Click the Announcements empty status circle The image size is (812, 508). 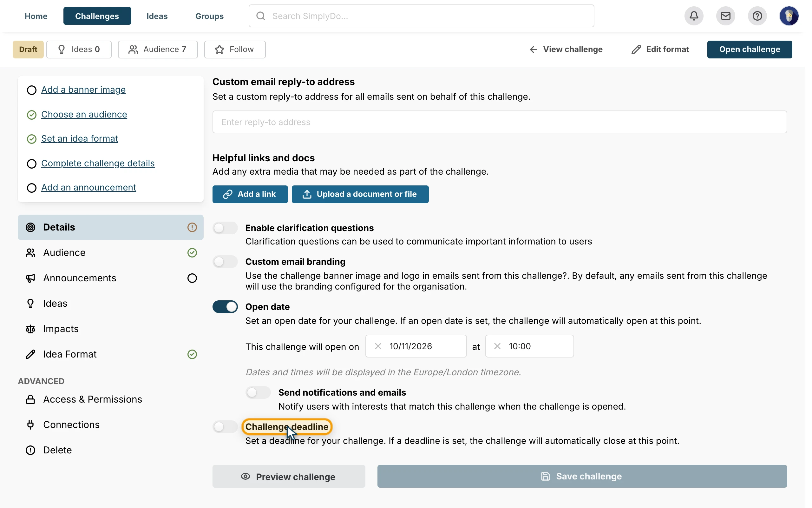[x=192, y=278]
